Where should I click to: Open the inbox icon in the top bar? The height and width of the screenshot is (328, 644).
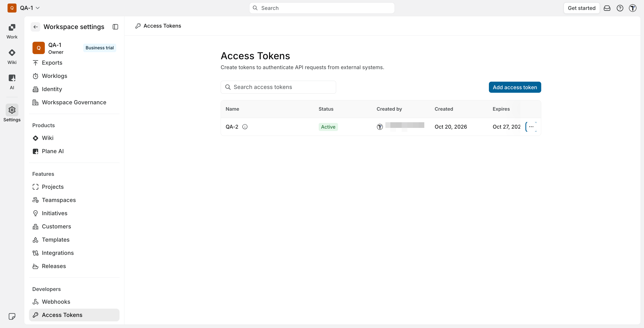607,8
